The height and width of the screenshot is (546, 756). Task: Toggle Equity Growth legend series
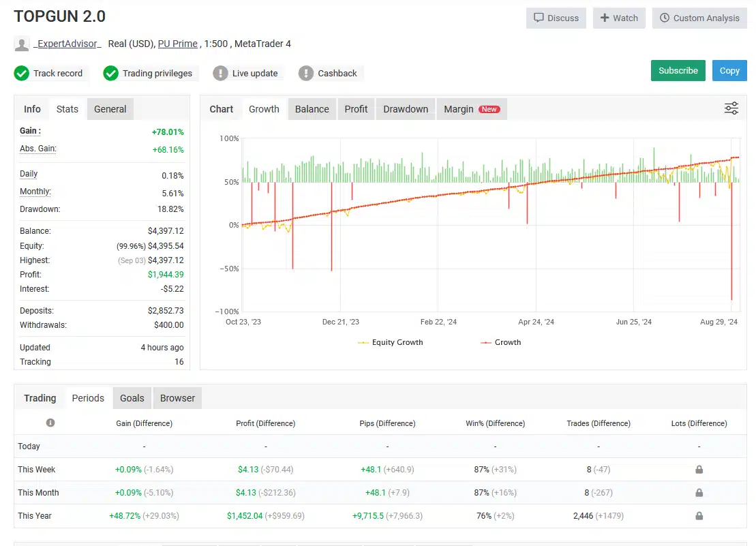390,342
